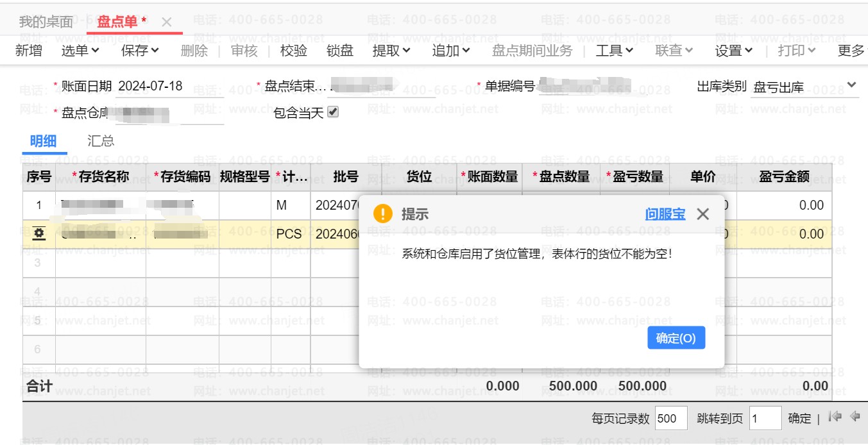Click the 盈亏数量 column header
This screenshot has width=868, height=445.
pyautogui.click(x=635, y=176)
